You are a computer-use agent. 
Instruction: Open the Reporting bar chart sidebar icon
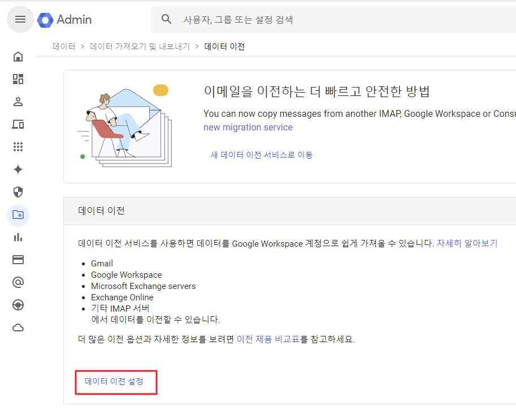coord(18,237)
